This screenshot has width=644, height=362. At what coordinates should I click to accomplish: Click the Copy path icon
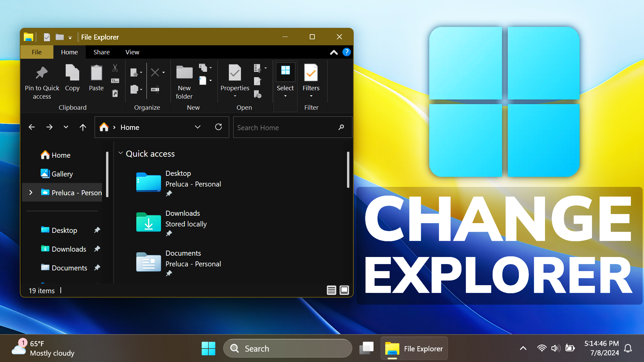115,81
